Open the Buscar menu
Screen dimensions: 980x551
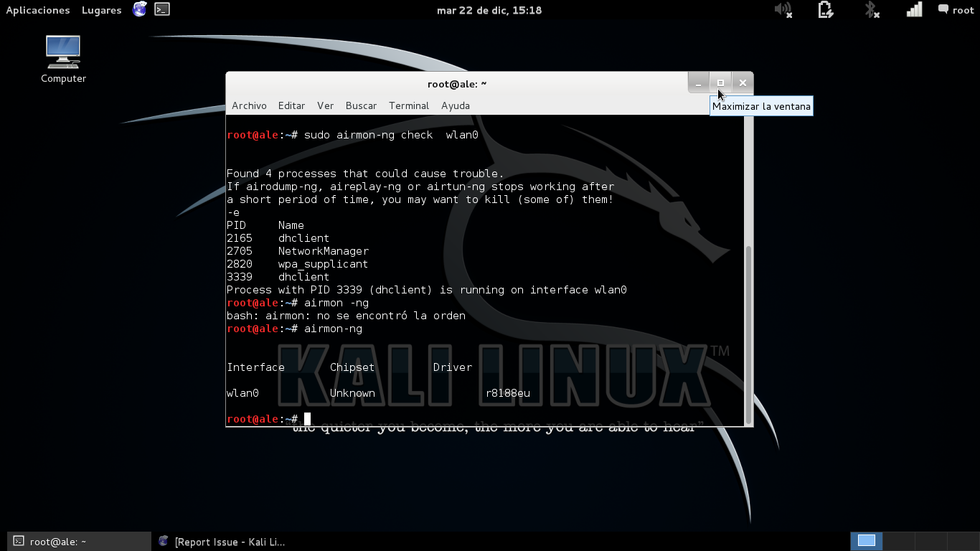[x=361, y=105]
